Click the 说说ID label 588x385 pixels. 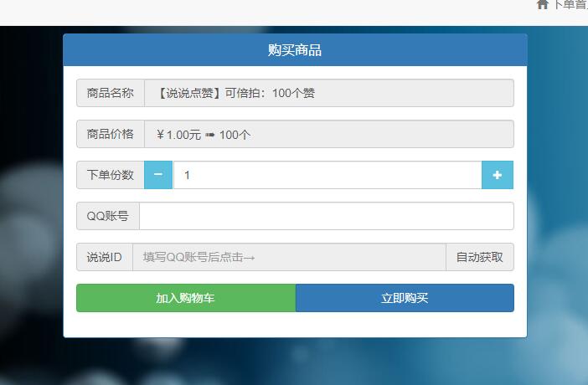pyautogui.click(x=105, y=257)
